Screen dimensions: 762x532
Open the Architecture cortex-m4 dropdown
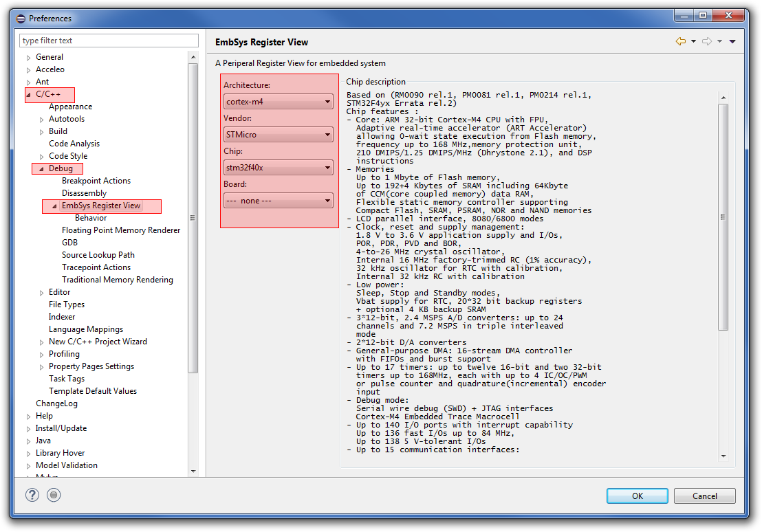coord(279,102)
